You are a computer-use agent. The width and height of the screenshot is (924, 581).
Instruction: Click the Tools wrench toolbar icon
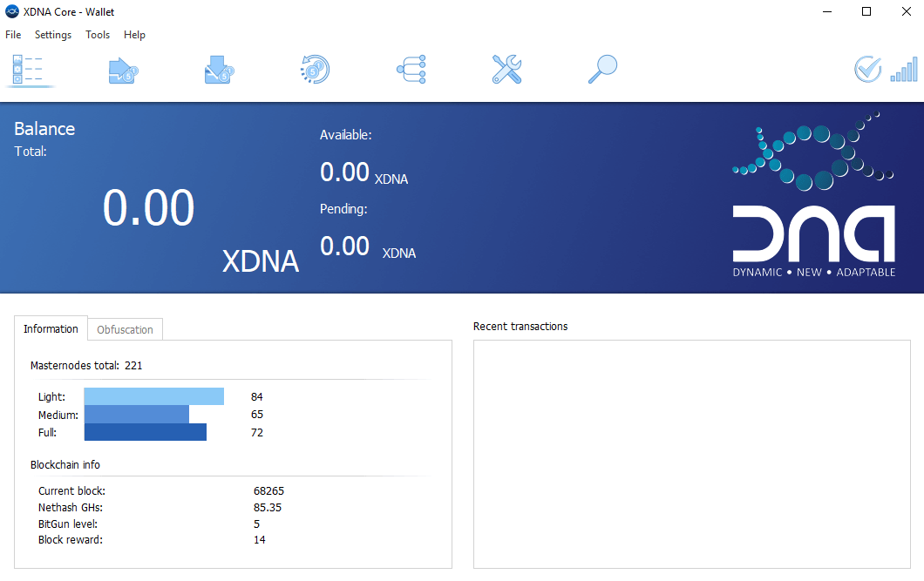506,70
